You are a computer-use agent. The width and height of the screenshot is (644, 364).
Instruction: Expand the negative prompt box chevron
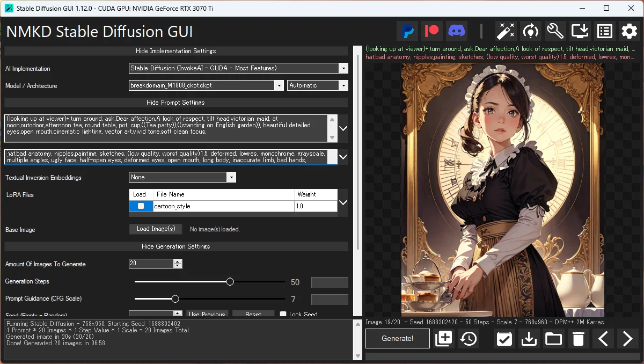point(343,157)
